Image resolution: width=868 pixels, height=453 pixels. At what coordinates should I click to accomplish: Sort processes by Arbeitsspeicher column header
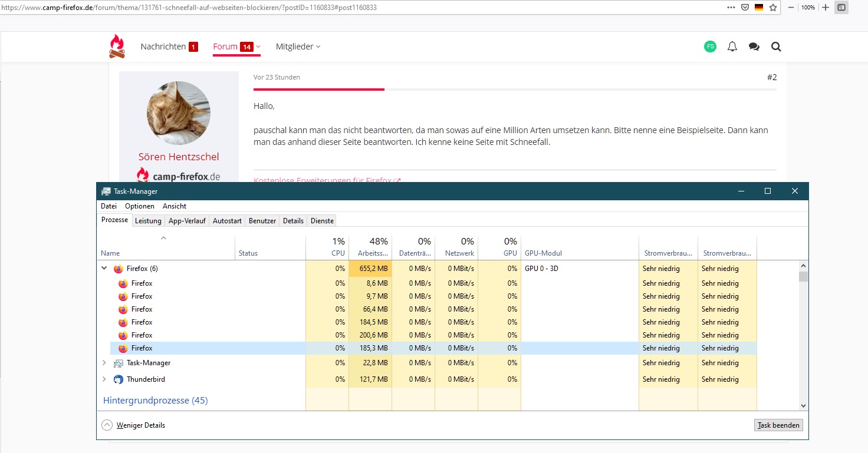370,247
